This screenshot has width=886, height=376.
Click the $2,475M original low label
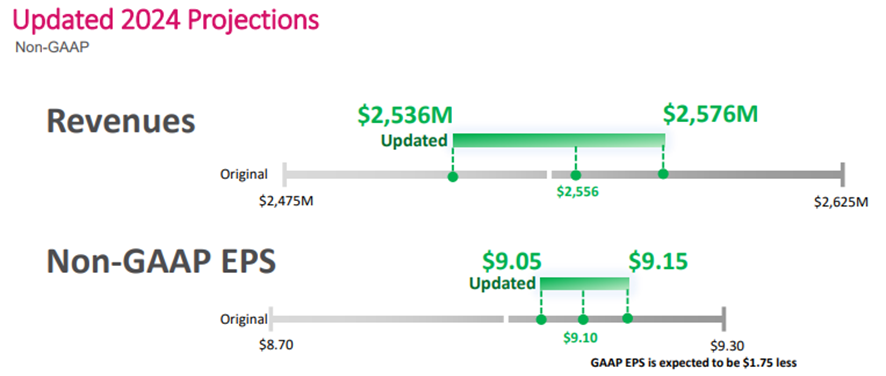tap(286, 201)
